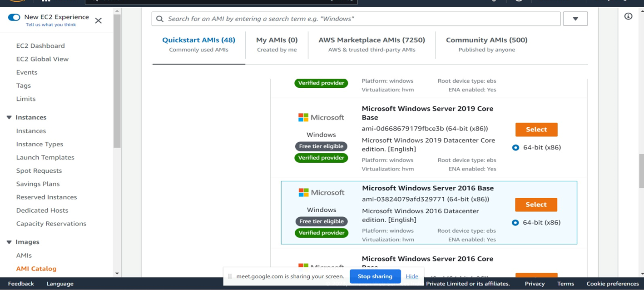
Task: Choose 64-bit (x86) for Server 2019 Core
Action: point(515,147)
